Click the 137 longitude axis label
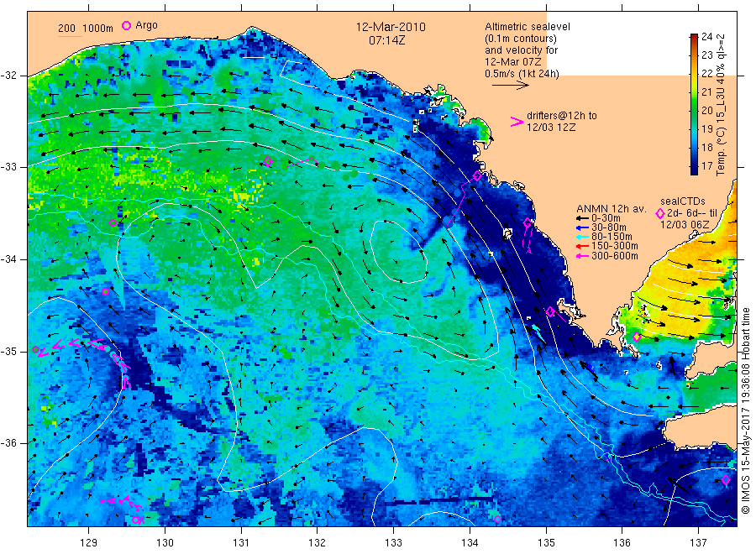The height and width of the screenshot is (554, 756). click(698, 543)
